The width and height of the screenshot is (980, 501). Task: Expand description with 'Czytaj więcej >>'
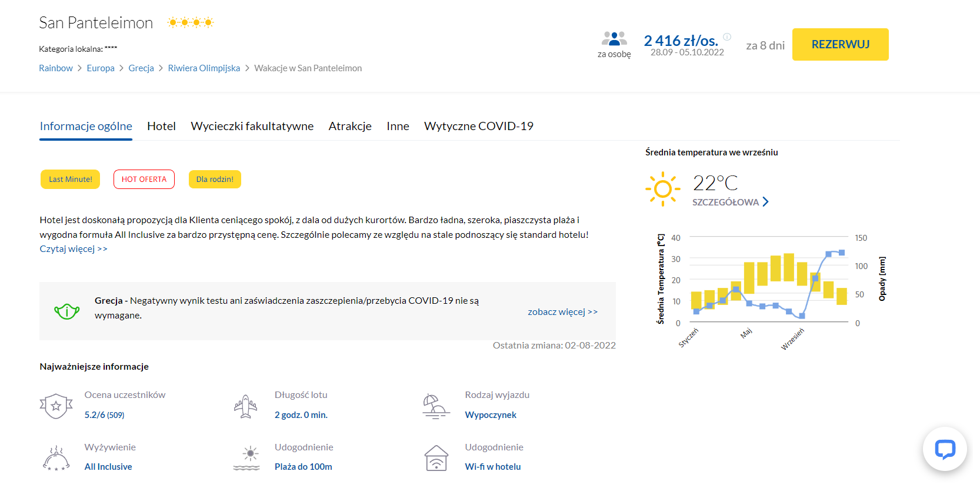(x=74, y=249)
